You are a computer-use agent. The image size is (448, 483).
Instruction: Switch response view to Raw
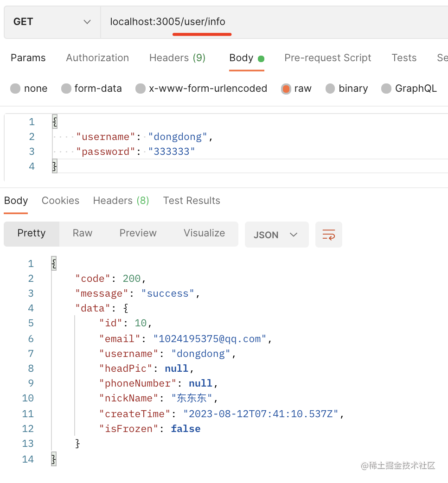tap(83, 233)
